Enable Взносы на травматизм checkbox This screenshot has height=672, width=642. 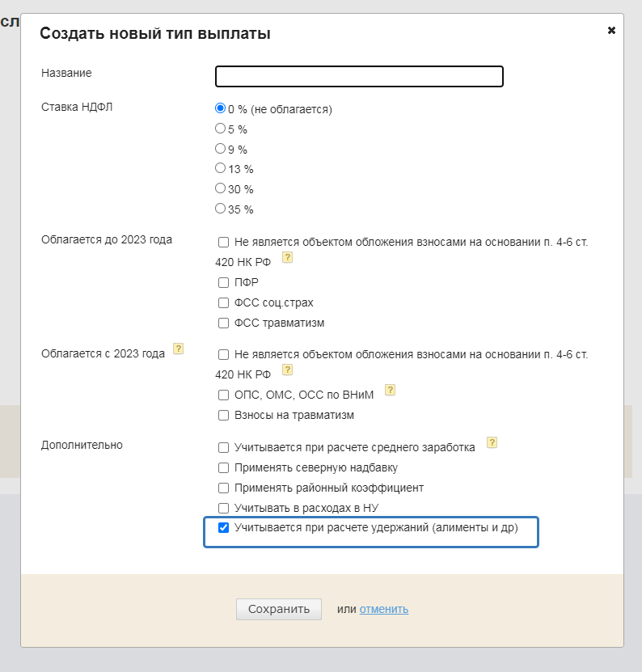[x=224, y=416]
